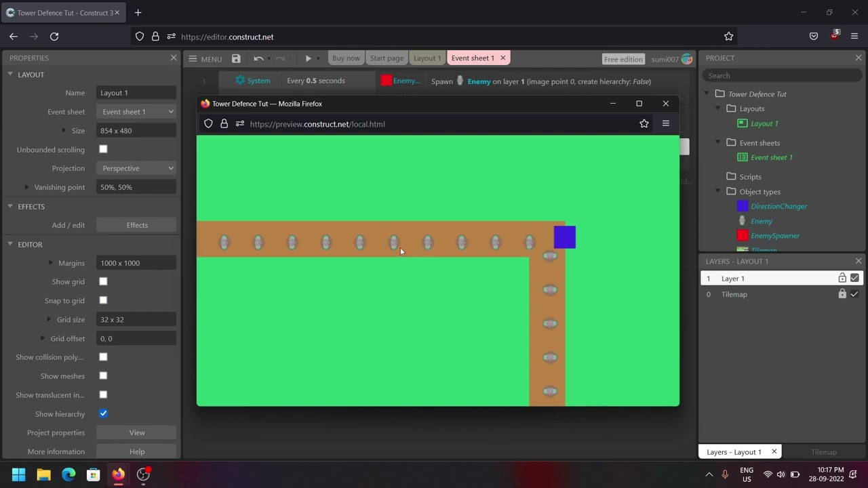Screen dimensions: 868x488
Task: Select the DirectionChanger object type
Action: point(778,206)
